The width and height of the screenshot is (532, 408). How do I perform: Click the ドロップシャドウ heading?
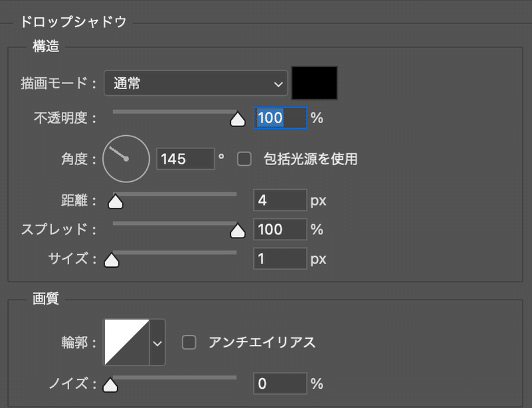coord(73,22)
